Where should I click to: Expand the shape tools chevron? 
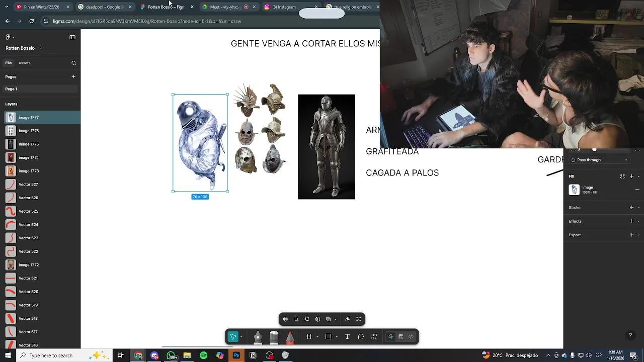[336, 337]
